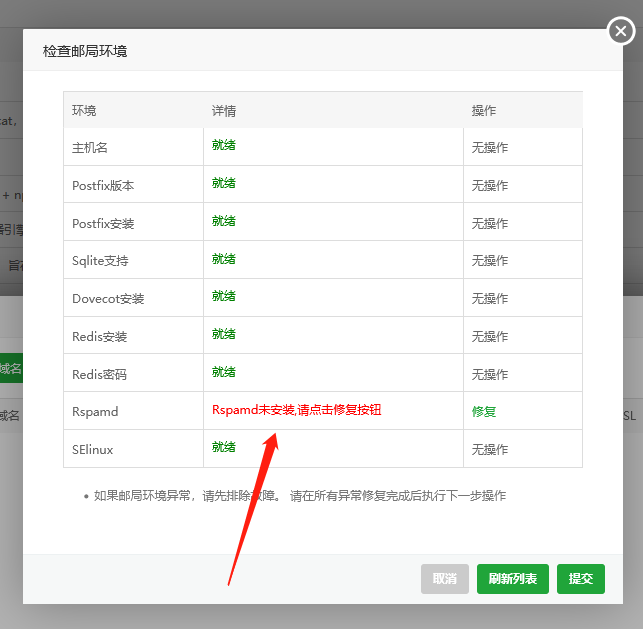Select the Rspamd未安装 error message text

coord(296,410)
